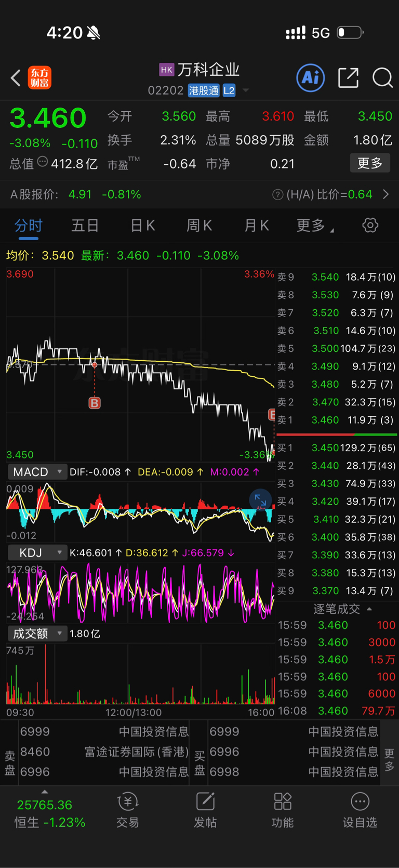
Task: Expand chart fullscreen icon
Action: 260,501
